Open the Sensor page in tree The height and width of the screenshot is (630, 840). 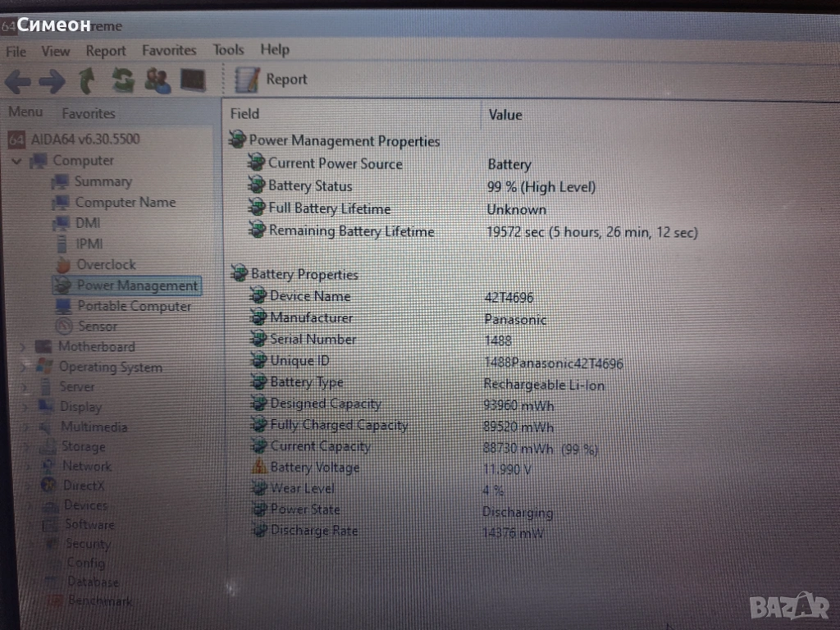97,326
